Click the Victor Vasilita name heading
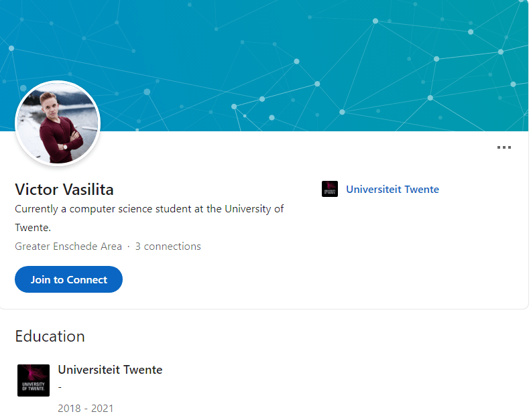 click(x=64, y=189)
